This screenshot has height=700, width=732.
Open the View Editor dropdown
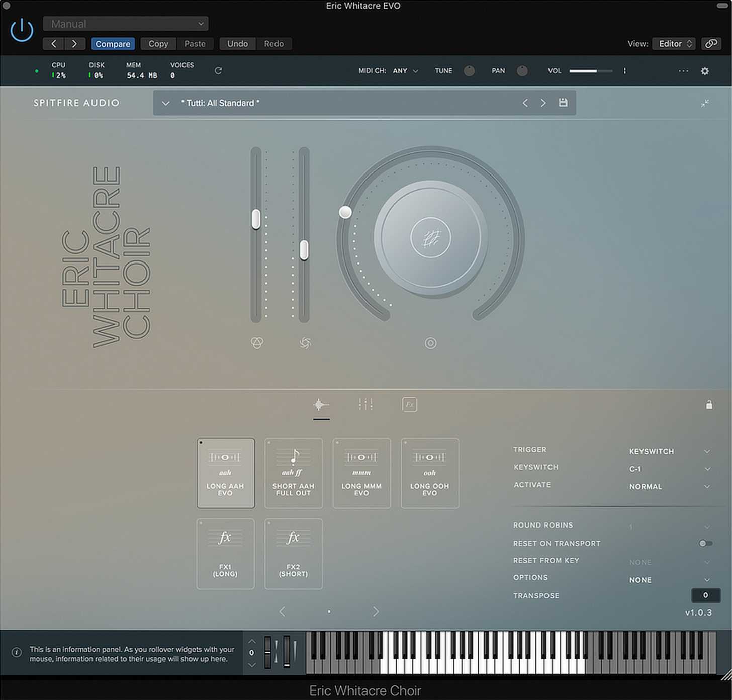[674, 44]
